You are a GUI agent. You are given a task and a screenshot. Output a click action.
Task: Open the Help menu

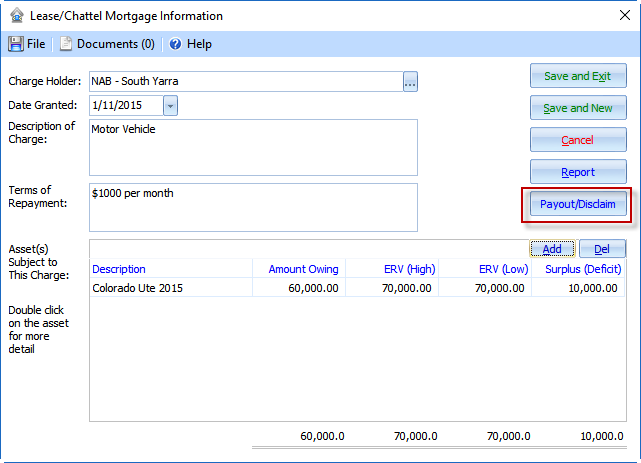pyautogui.click(x=199, y=44)
